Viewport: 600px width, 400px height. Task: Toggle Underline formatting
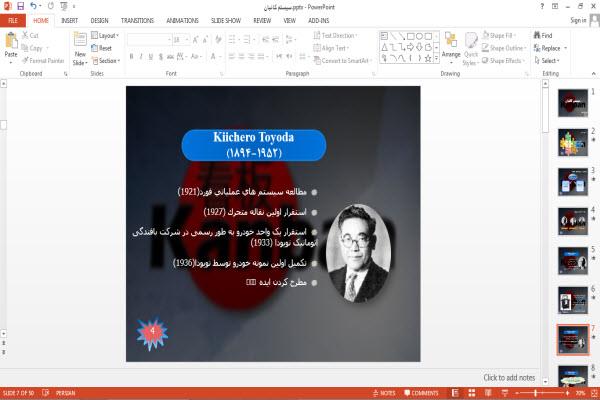tap(151, 57)
